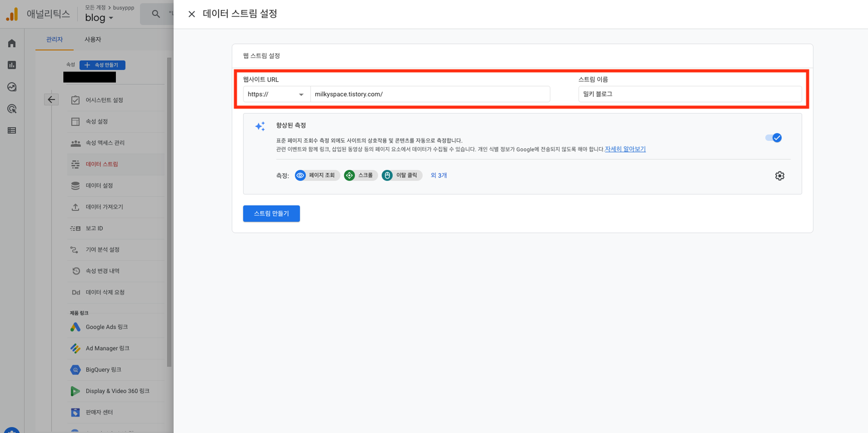The image size is (868, 433).
Task: Click the back arrow in admin column
Action: tap(51, 99)
